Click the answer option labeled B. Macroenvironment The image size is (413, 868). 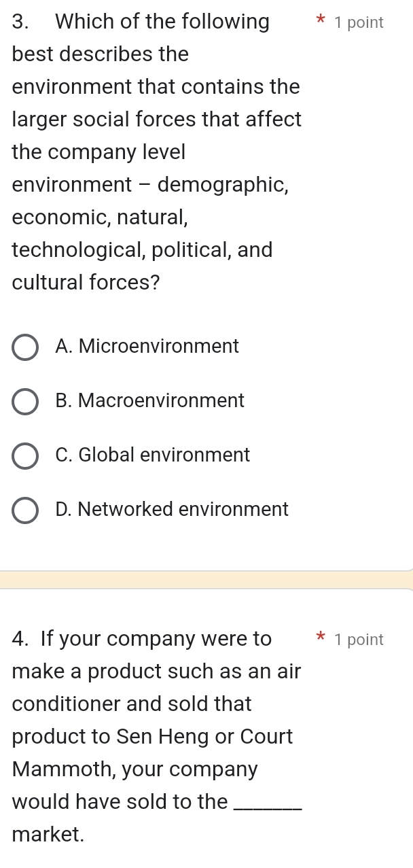pos(150,401)
